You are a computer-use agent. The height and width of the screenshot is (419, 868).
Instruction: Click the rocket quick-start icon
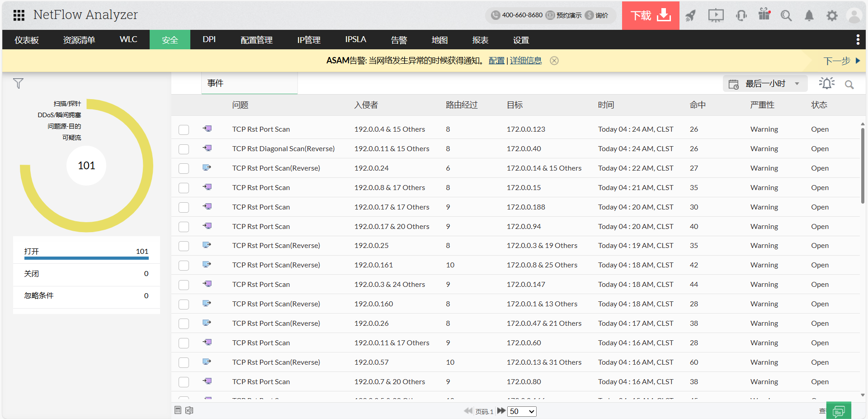[690, 16]
